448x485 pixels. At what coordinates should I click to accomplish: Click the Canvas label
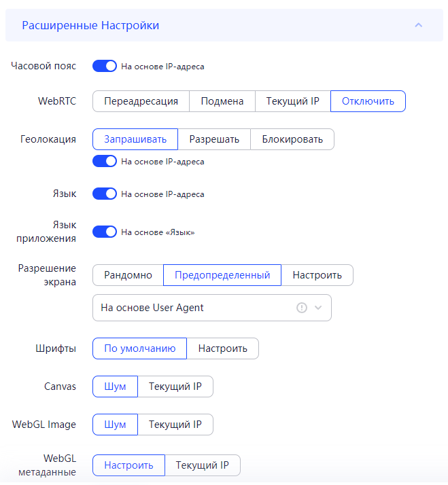(x=60, y=387)
